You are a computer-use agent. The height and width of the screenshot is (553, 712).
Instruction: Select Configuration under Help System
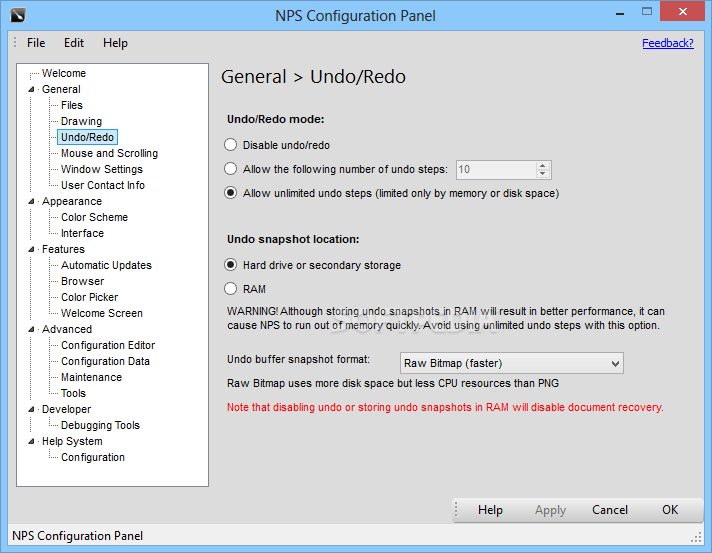click(x=93, y=457)
